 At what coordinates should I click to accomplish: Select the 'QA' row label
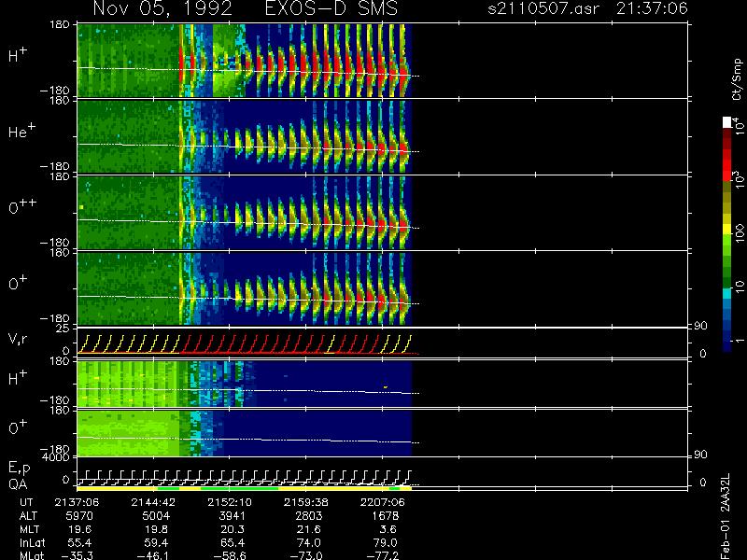click(x=18, y=484)
